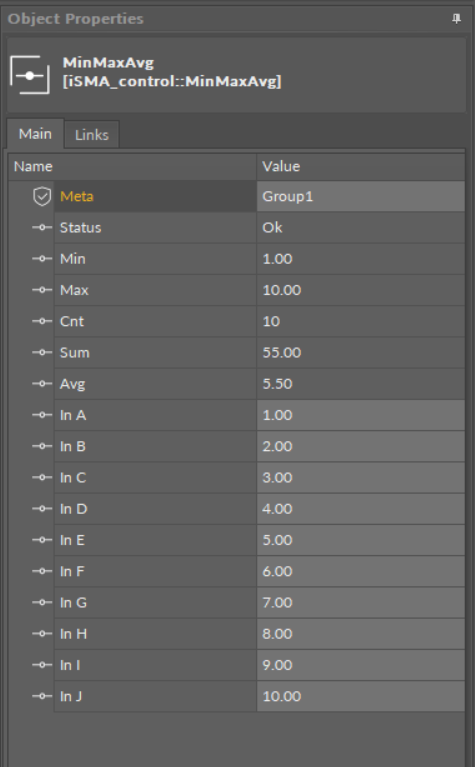
Task: Click the slot icon next to Avg
Action: coord(42,384)
